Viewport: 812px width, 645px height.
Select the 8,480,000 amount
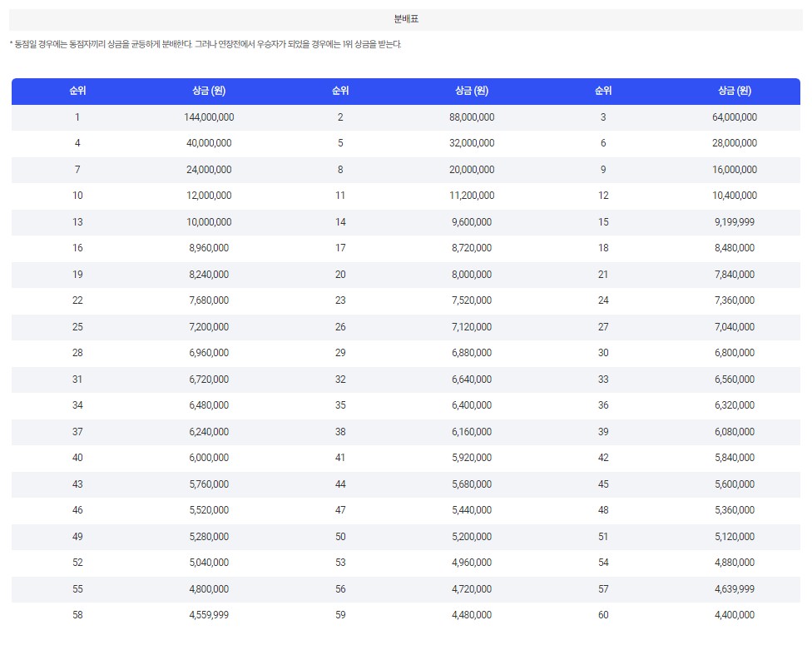point(735,248)
